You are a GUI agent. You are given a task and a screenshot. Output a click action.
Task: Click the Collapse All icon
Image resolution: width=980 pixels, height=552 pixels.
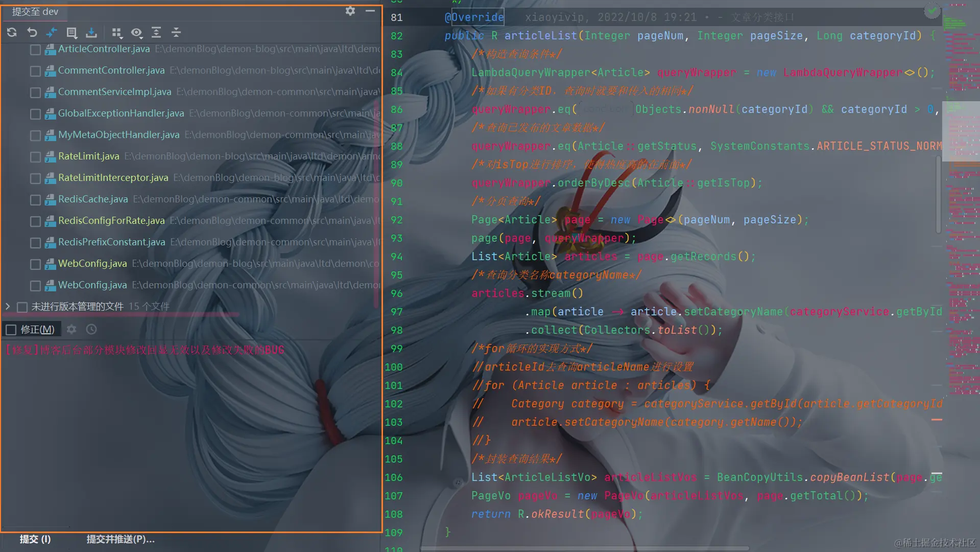click(x=176, y=33)
